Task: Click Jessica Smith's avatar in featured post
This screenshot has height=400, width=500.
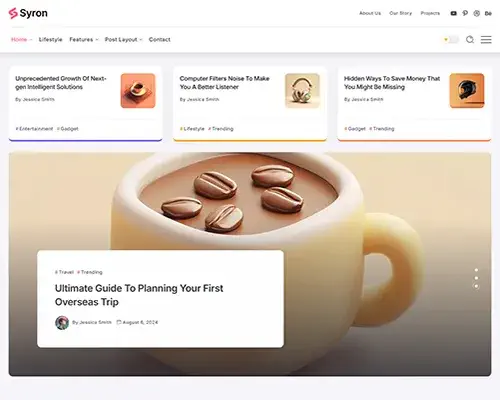Action: [62, 323]
